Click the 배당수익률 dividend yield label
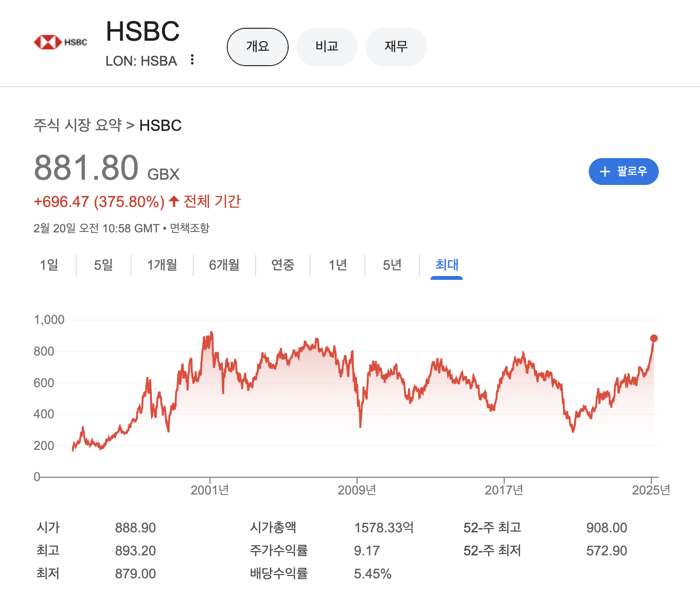Viewport: 700px width, 598px height. tap(279, 574)
